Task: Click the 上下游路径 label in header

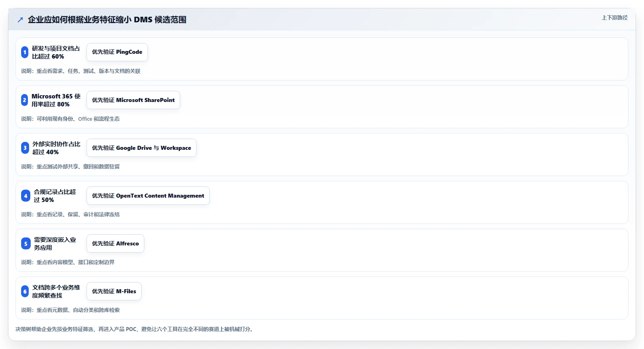Action: [614, 18]
